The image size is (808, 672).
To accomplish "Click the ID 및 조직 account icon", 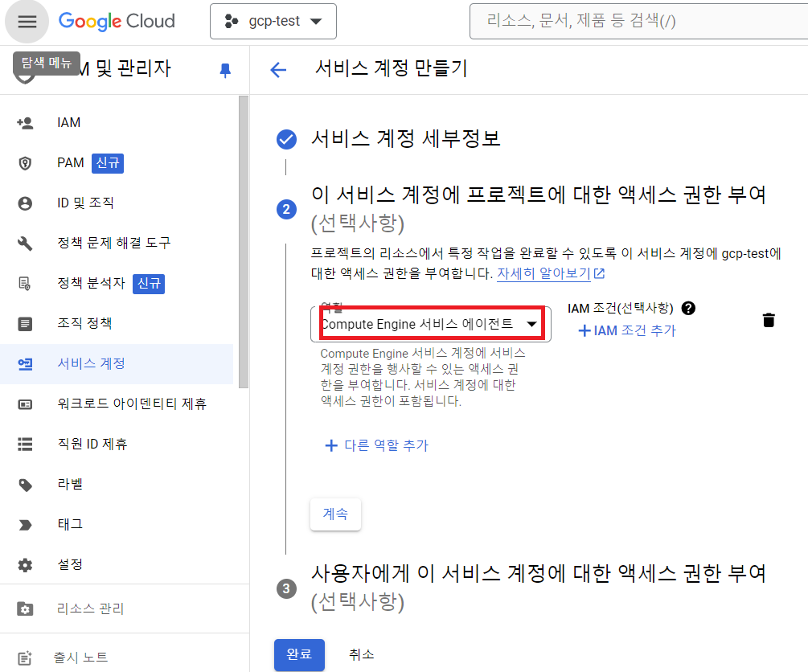I will tap(25, 203).
